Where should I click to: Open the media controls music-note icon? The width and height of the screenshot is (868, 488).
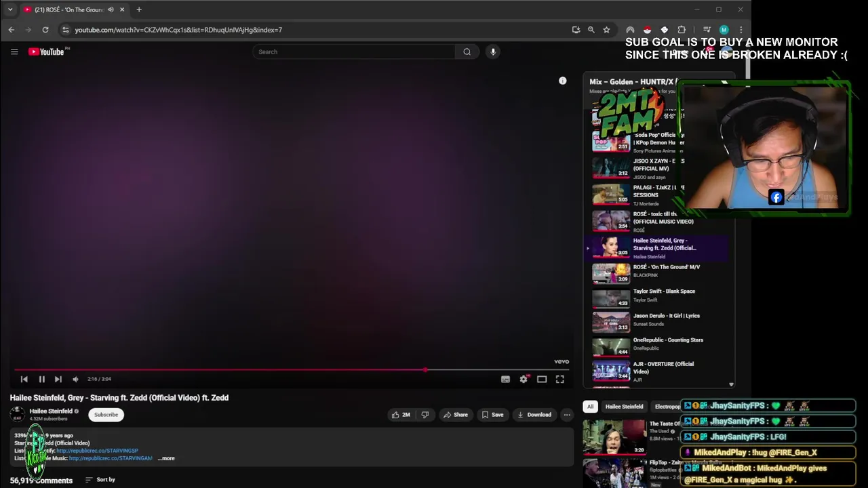coord(707,30)
